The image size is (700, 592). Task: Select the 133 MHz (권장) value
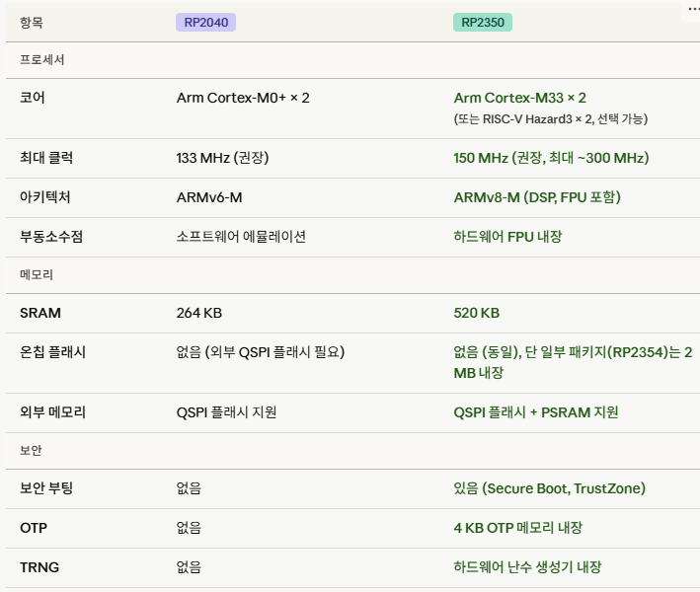pyautogui.click(x=222, y=158)
